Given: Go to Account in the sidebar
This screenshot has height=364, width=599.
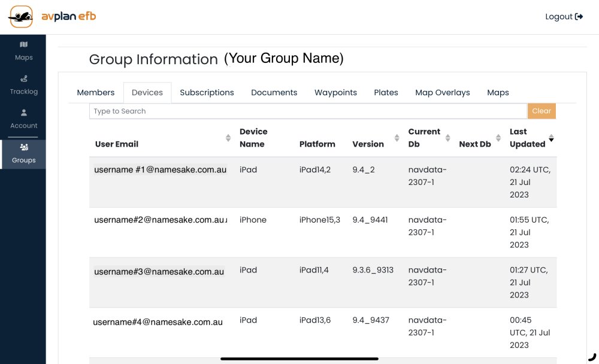Looking at the screenshot, I should pos(24,119).
